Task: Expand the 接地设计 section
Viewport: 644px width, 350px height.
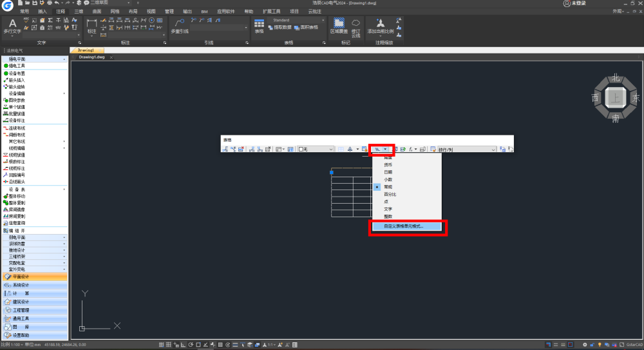Action: tap(35, 250)
